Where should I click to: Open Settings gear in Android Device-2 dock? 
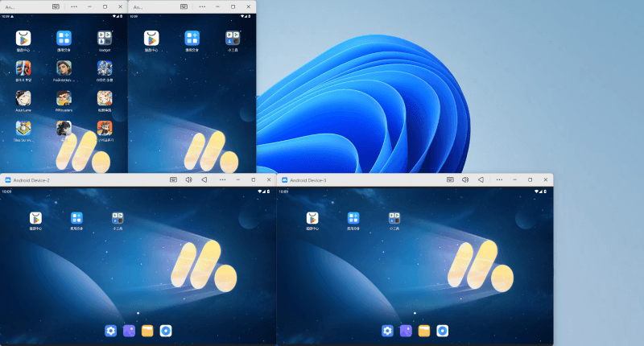[x=110, y=331]
